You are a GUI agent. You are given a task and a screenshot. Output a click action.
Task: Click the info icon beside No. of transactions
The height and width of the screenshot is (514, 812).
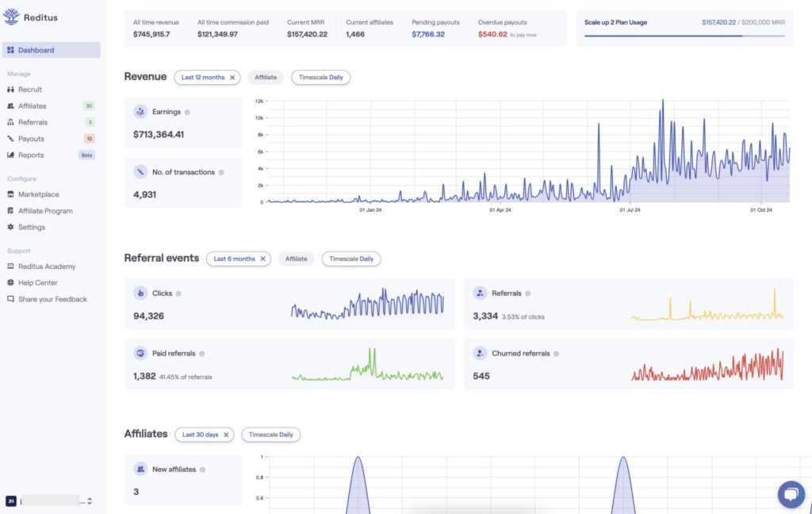click(221, 173)
